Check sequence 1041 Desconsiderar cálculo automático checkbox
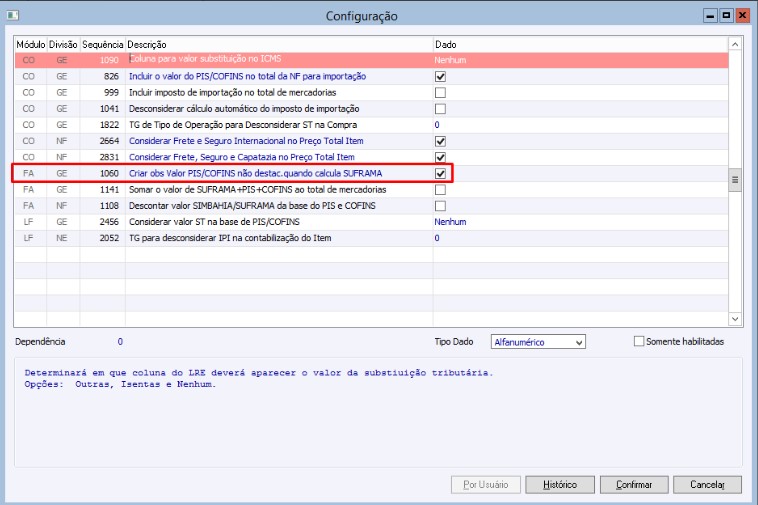Screen dimensions: 758x505 point(440,109)
